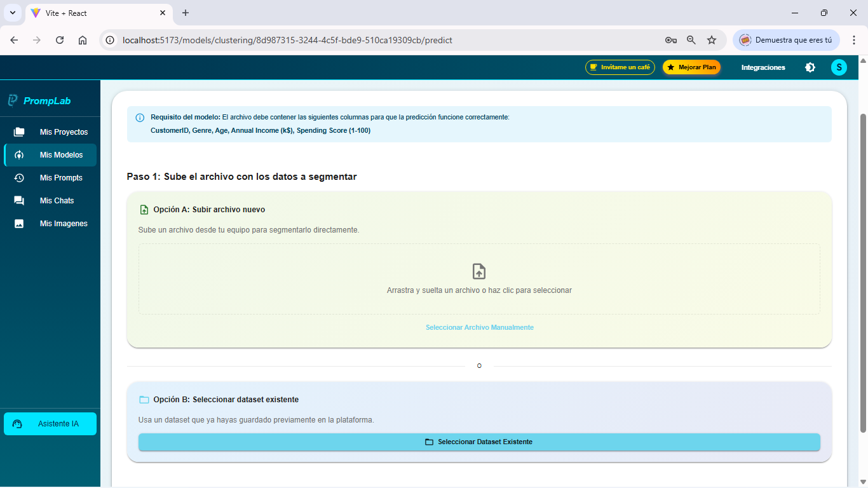This screenshot has height=488, width=868.
Task: Reload the page with refresh icon
Action: click(60, 40)
